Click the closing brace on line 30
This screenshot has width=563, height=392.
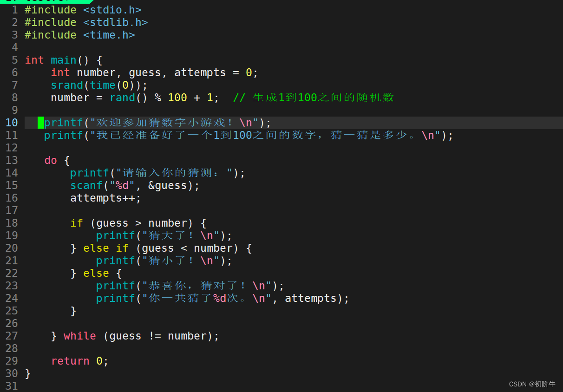[x=28, y=373]
